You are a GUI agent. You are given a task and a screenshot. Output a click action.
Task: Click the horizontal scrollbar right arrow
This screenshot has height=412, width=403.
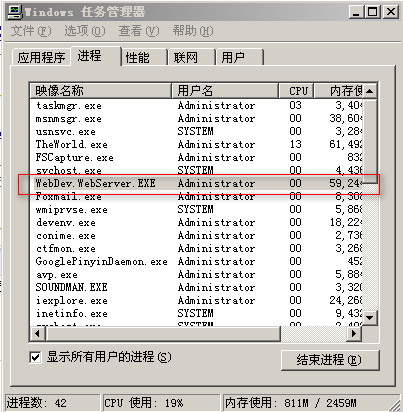click(354, 333)
